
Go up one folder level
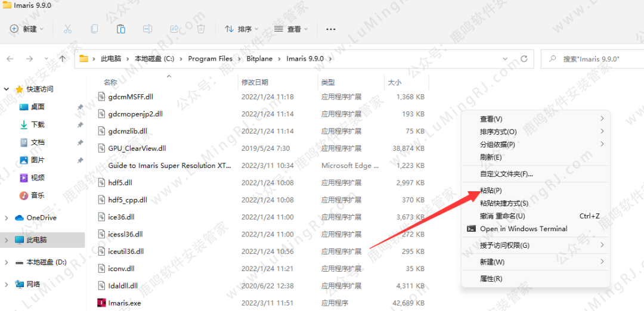(x=63, y=58)
